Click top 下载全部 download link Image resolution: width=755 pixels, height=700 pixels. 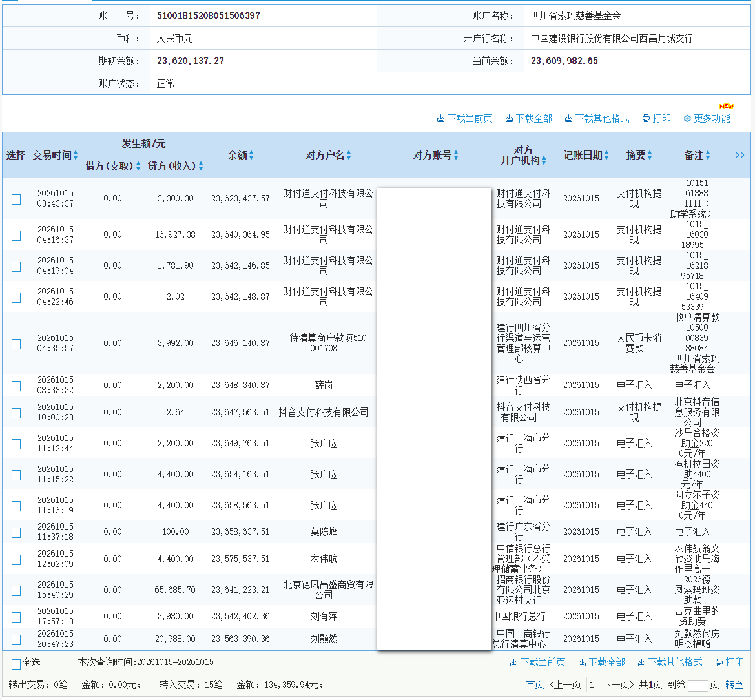click(x=529, y=118)
